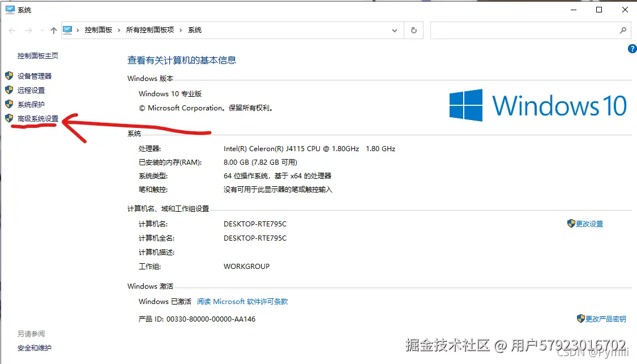The image size is (637, 364).
Task: Go up one level with Up arrow
Action: tap(54, 30)
